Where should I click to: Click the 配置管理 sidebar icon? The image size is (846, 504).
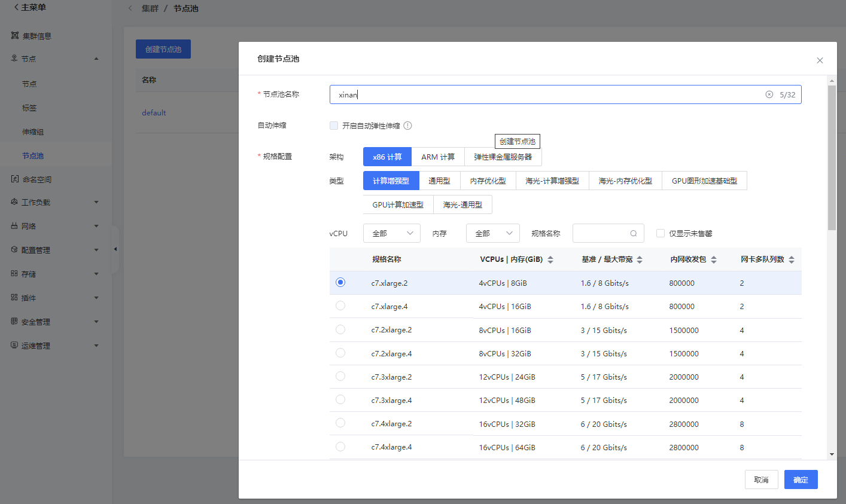tap(14, 250)
